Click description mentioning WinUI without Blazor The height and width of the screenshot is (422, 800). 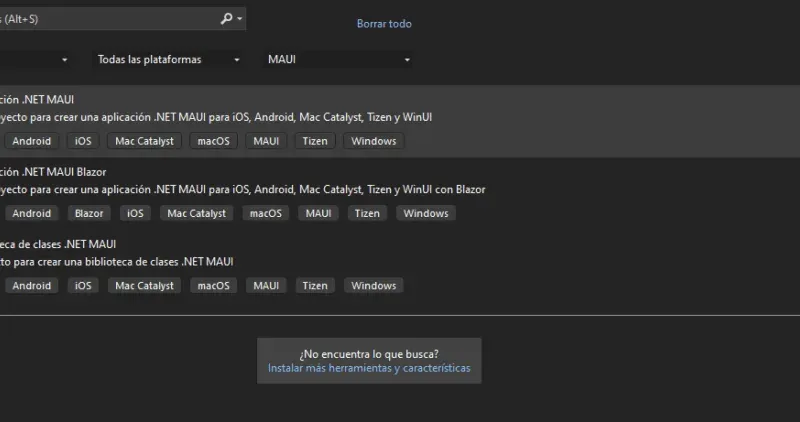pyautogui.click(x=216, y=117)
